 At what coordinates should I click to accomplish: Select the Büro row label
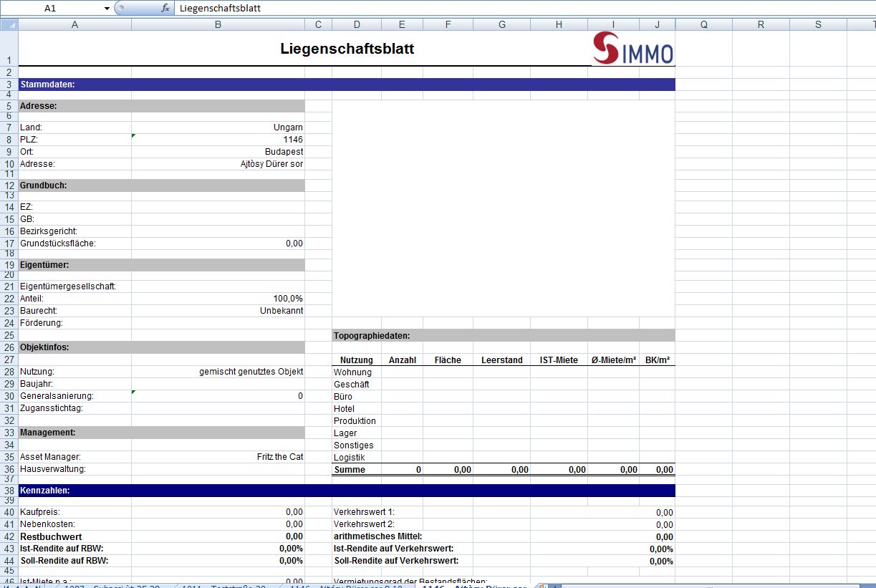pyautogui.click(x=357, y=396)
